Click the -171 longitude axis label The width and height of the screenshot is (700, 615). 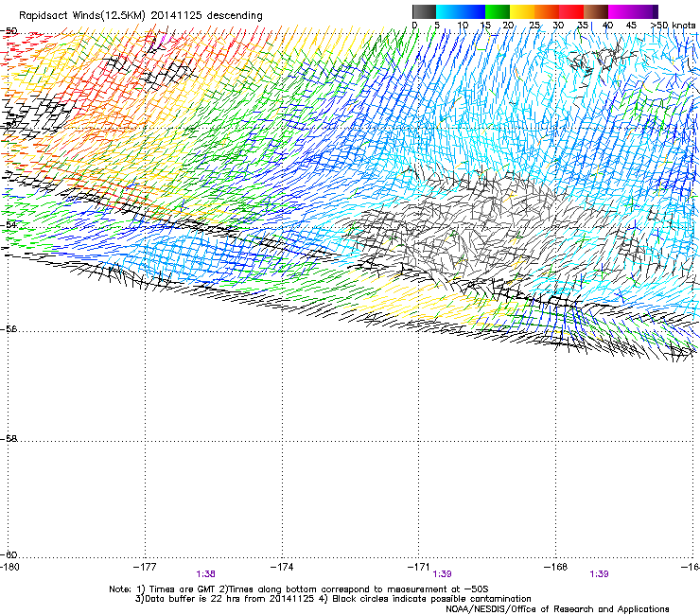point(419,567)
